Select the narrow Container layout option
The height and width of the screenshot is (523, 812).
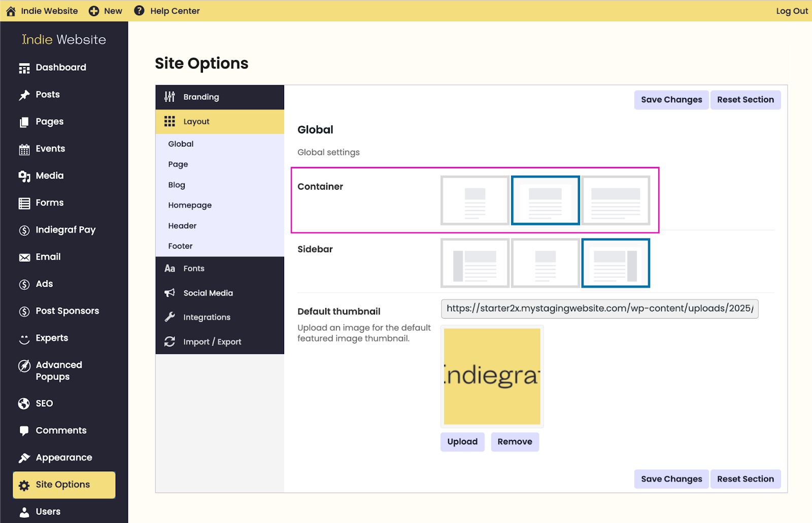coord(475,200)
